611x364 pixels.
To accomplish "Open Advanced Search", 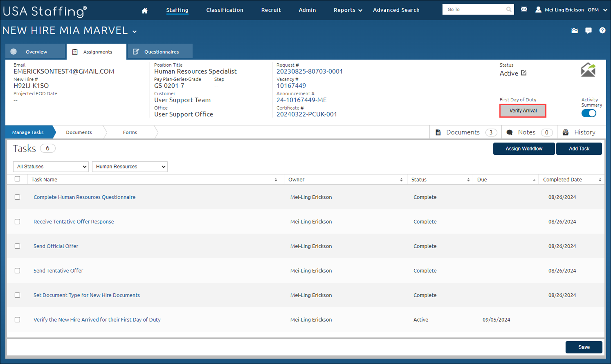I will tap(396, 10).
